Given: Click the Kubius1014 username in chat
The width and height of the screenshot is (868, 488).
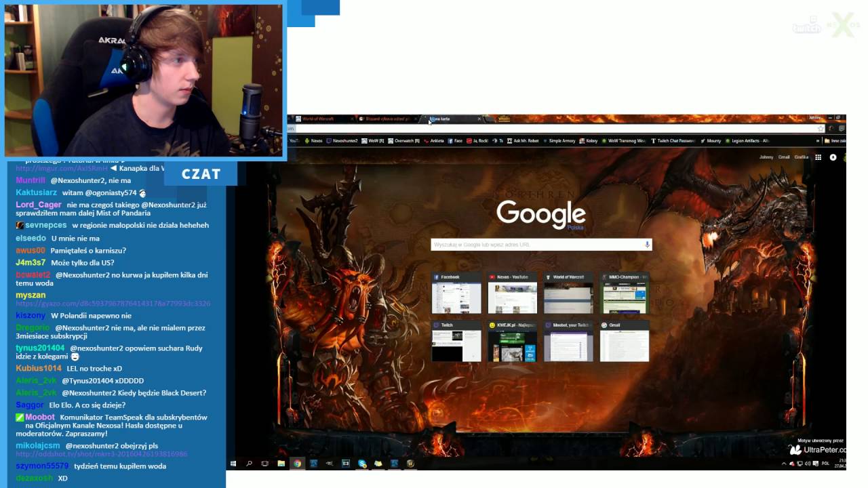Looking at the screenshot, I should [39, 369].
